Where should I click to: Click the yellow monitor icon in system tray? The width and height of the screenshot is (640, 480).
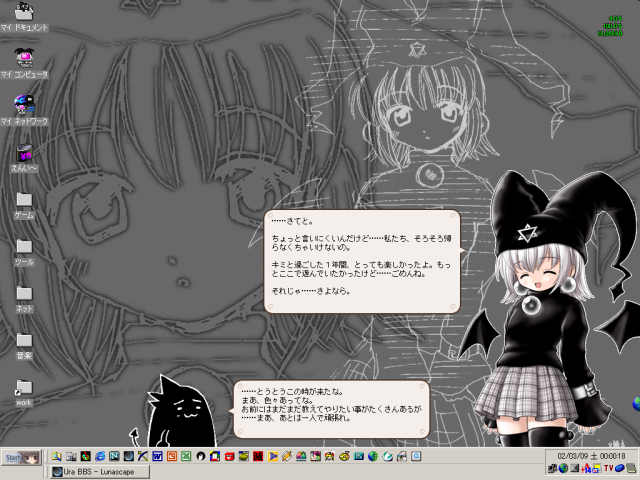pyautogui.click(x=597, y=468)
